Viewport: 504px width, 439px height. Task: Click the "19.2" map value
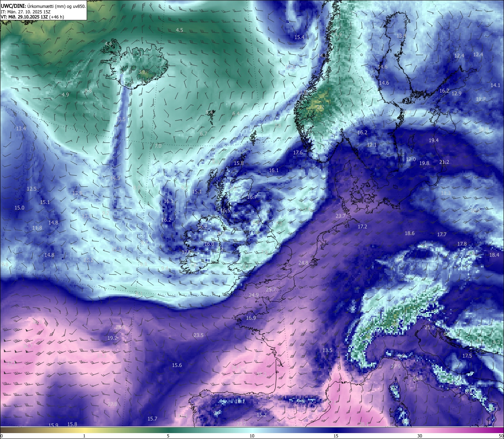click(112, 338)
